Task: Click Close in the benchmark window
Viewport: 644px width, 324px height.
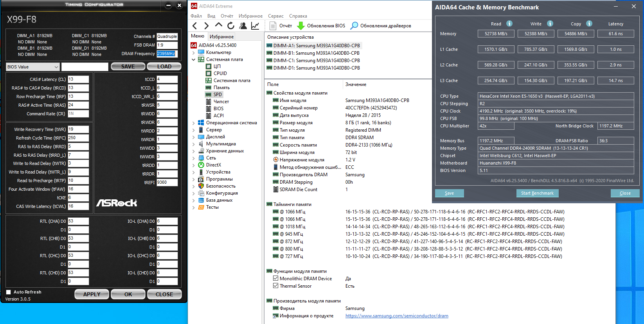Action: [x=625, y=193]
